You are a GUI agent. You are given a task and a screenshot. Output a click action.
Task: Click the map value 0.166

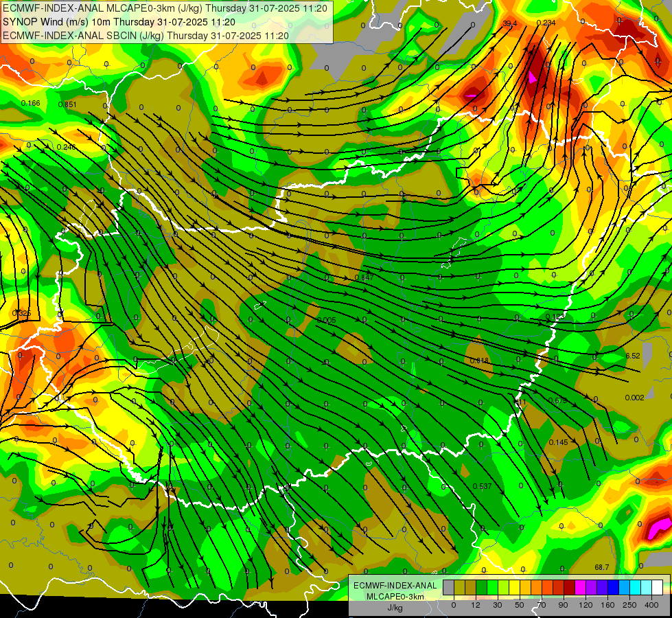click(30, 103)
